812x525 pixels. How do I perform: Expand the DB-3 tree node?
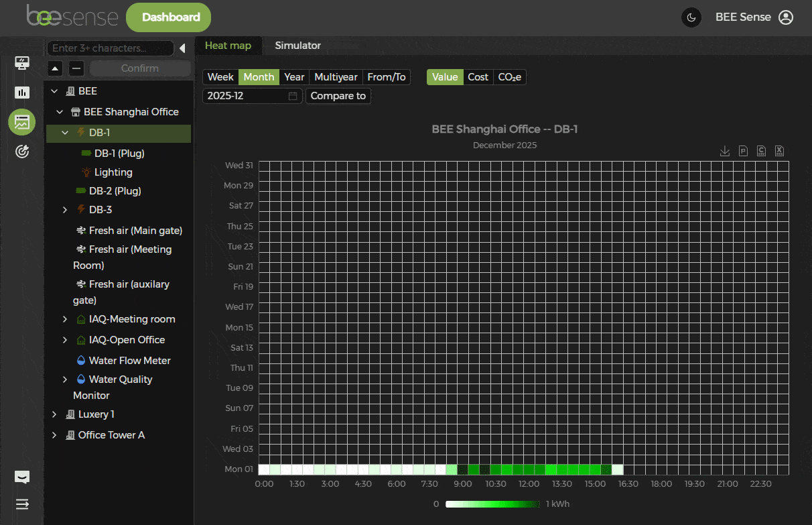65,210
